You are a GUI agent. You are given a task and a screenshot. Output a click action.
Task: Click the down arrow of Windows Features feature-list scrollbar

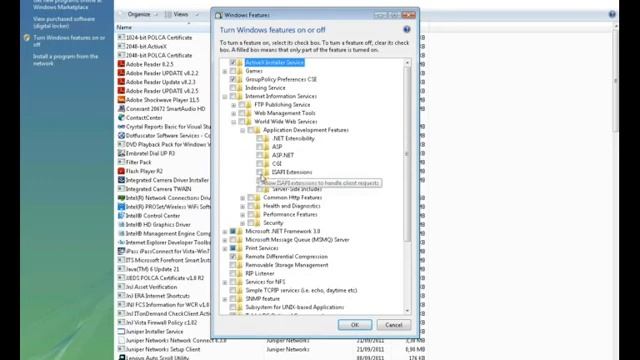[407, 311]
